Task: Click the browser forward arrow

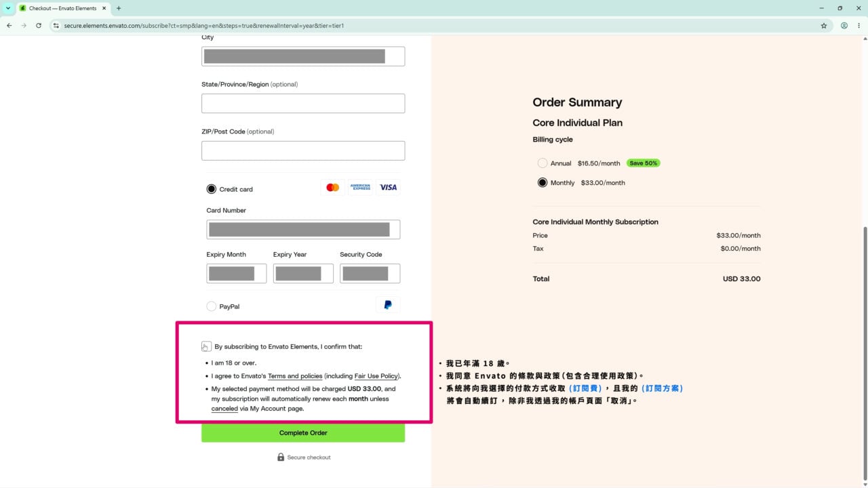Action: click(24, 26)
